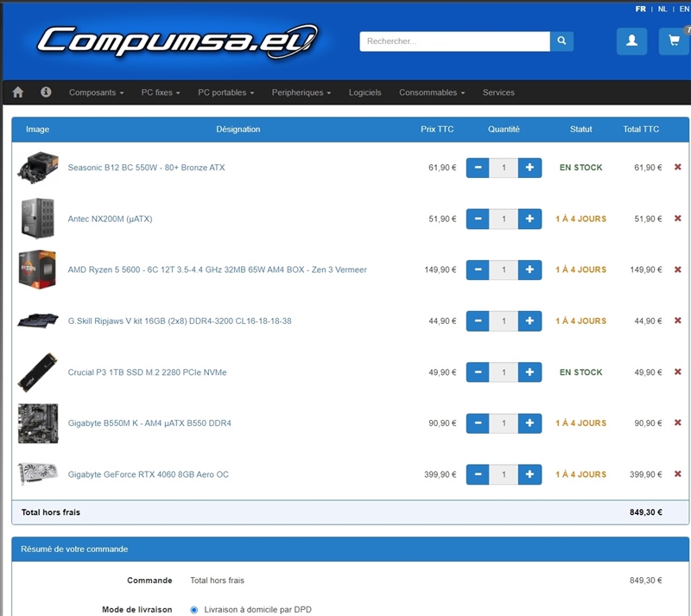Screen dimensions: 691x616
Task: Open Crucial P3 1TB SSD product link
Action: pos(147,372)
